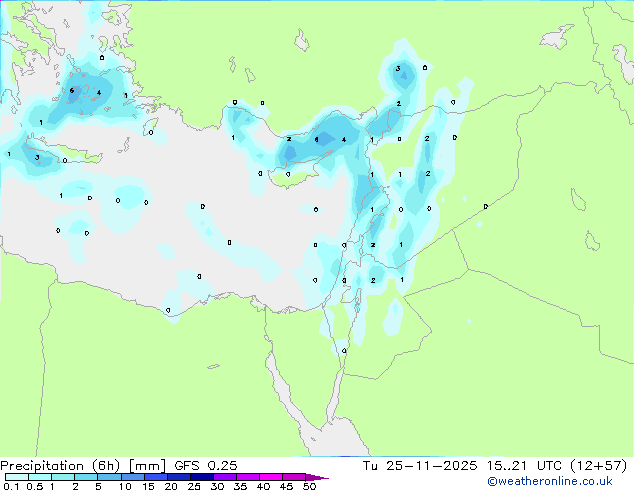
Task: Click the '45' legend scale label
Action: [x=286, y=486]
